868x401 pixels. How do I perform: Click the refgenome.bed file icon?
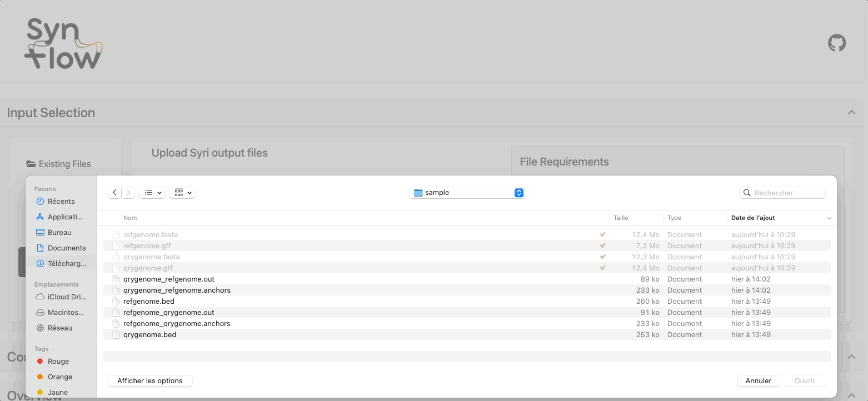116,301
